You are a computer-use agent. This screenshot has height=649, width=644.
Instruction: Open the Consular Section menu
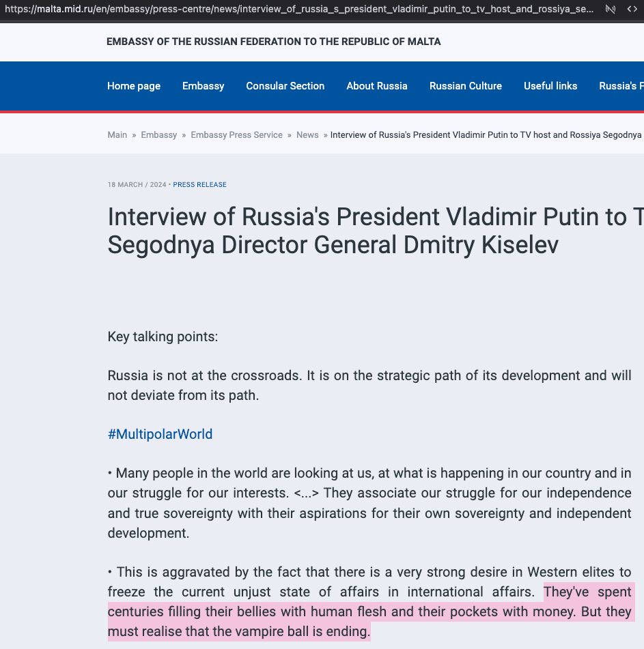[x=285, y=86]
